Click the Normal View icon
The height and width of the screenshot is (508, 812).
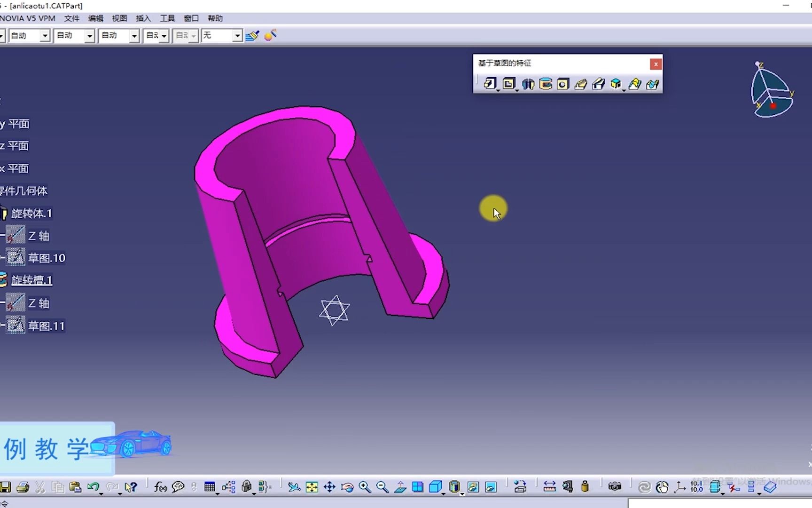click(x=400, y=487)
